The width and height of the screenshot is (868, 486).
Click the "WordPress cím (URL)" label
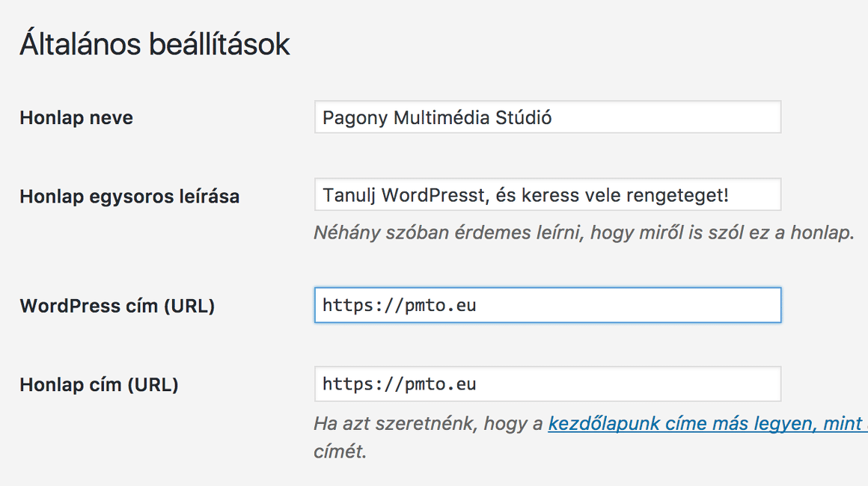point(117,306)
